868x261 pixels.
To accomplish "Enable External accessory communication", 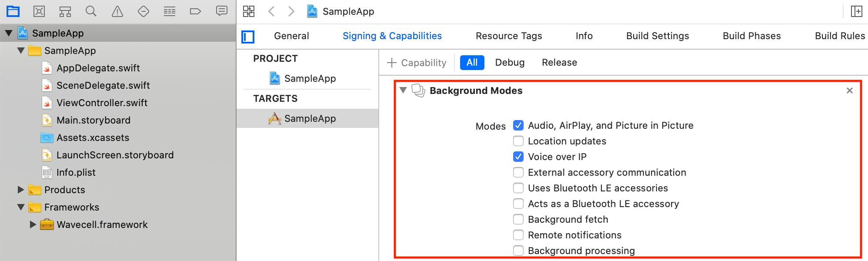I will 518,172.
